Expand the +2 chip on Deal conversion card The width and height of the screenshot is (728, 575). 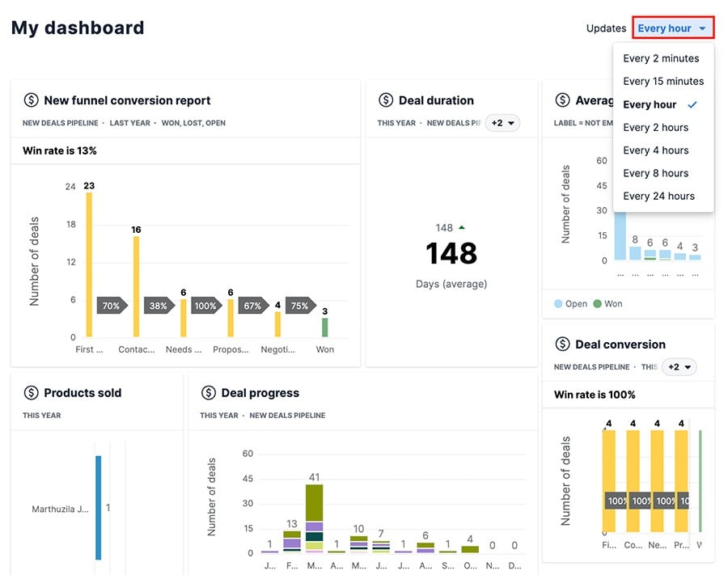pyautogui.click(x=679, y=366)
